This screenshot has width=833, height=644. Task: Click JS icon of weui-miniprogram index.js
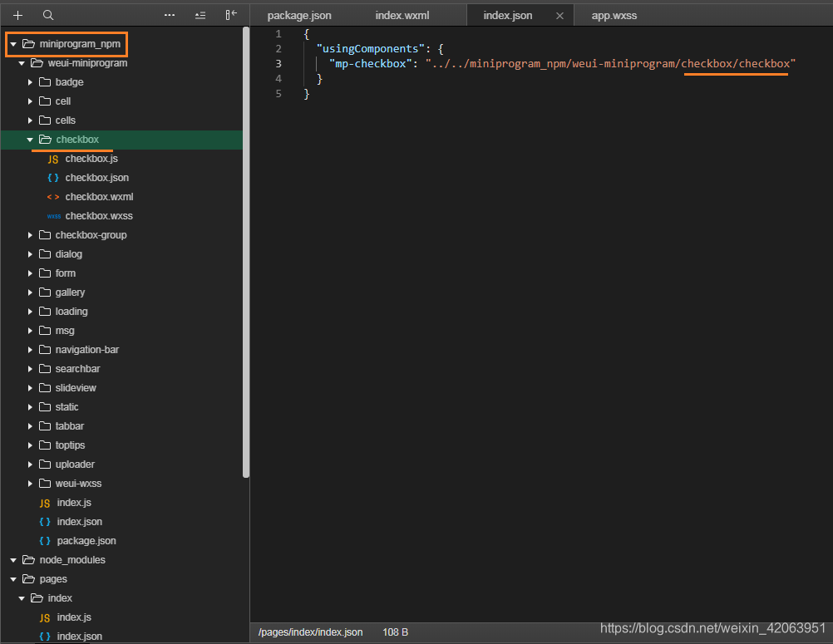coord(45,503)
